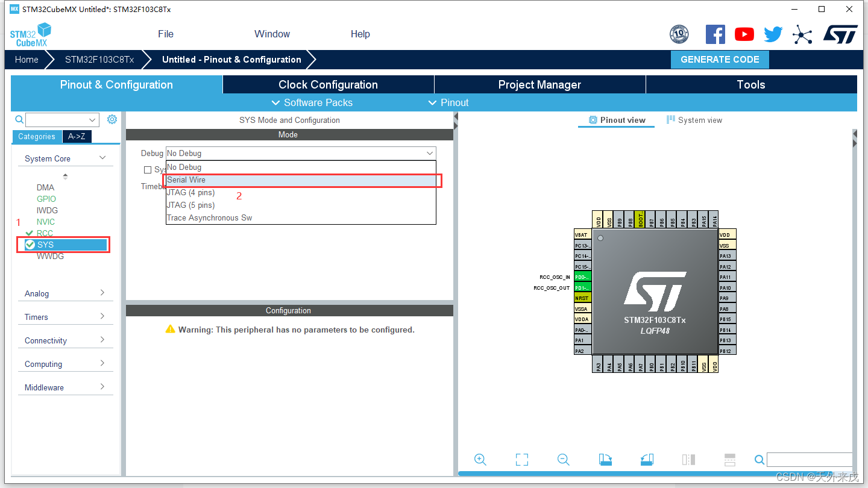Open the Help menu
This screenshot has width=868, height=488.
point(360,34)
